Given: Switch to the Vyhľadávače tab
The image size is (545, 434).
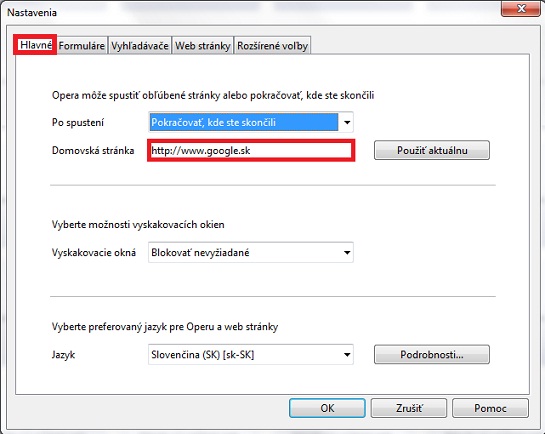Looking at the screenshot, I should (140, 46).
